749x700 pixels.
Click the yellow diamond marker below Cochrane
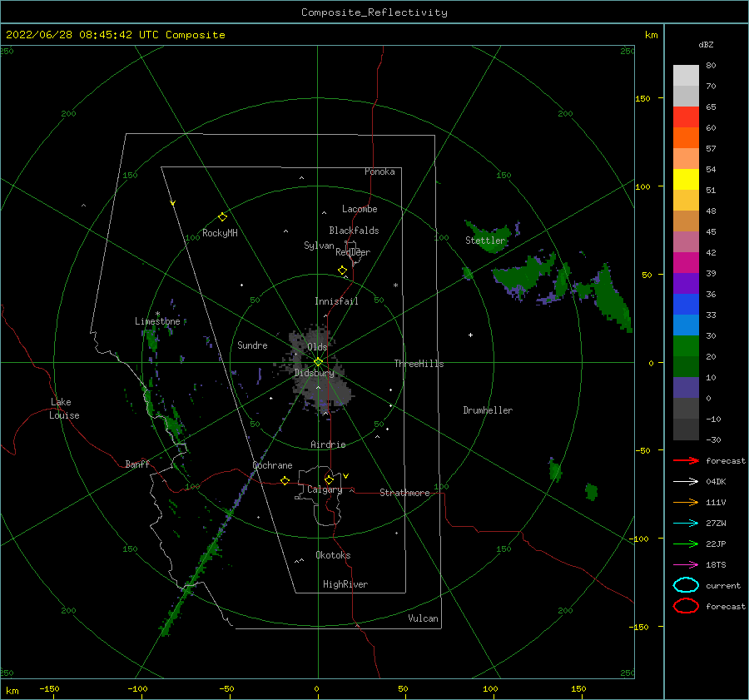(x=285, y=480)
